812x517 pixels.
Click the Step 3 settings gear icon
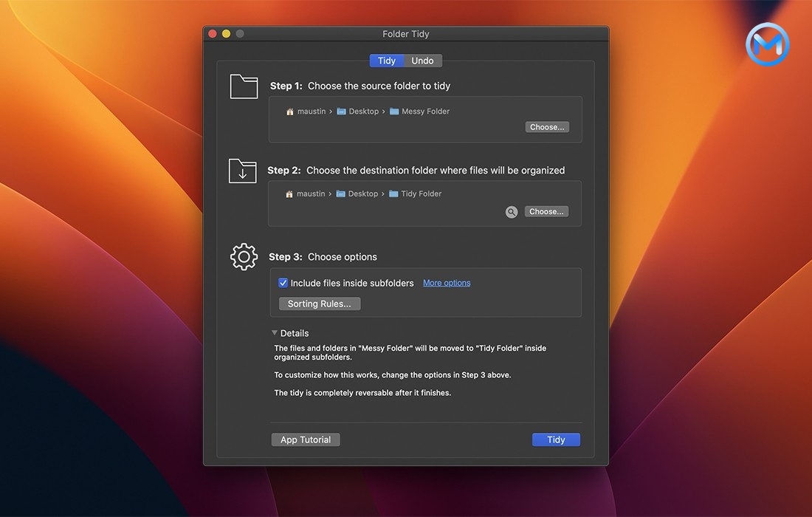244,256
